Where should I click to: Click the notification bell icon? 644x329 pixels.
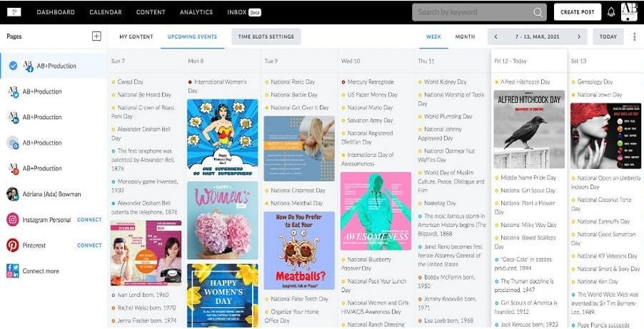pyautogui.click(x=611, y=12)
